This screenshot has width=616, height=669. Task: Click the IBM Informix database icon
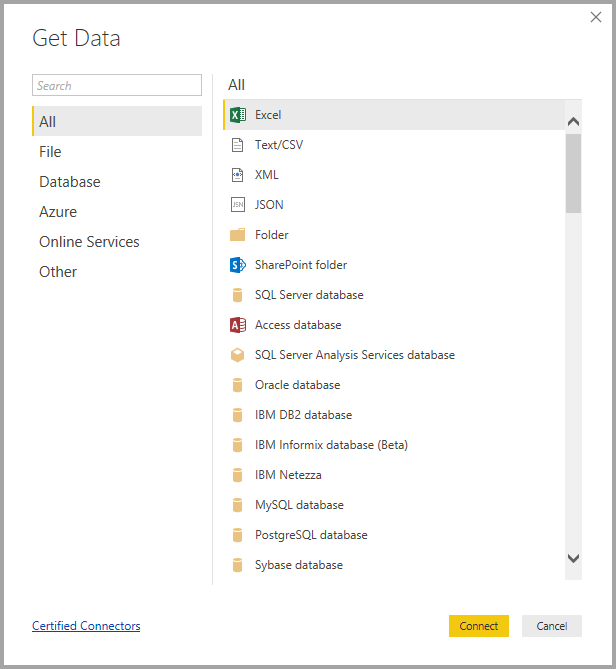pyautogui.click(x=238, y=445)
